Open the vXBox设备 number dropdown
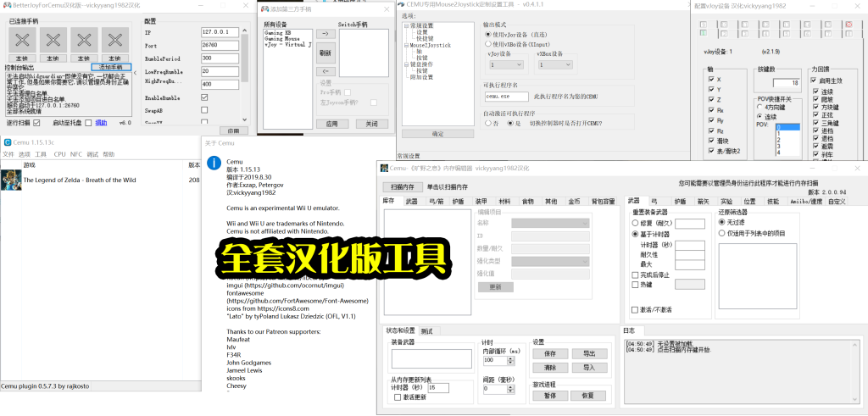The height and width of the screenshot is (416, 868). [554, 64]
